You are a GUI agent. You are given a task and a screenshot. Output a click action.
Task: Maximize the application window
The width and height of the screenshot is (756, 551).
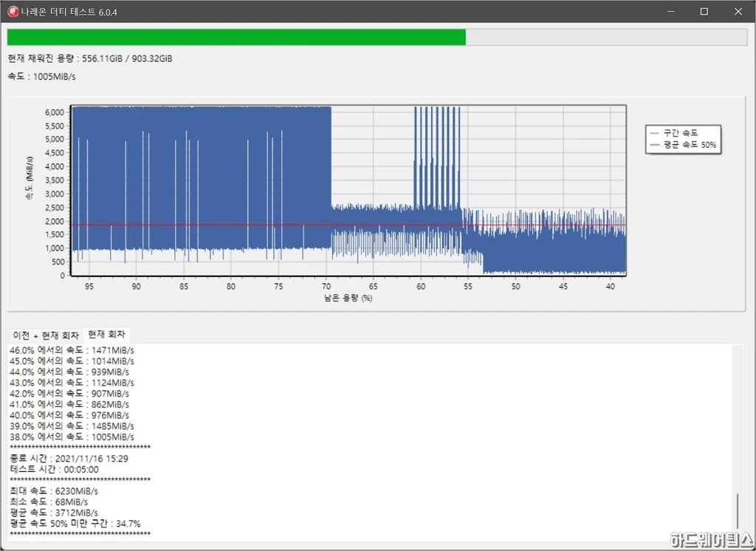pos(704,11)
